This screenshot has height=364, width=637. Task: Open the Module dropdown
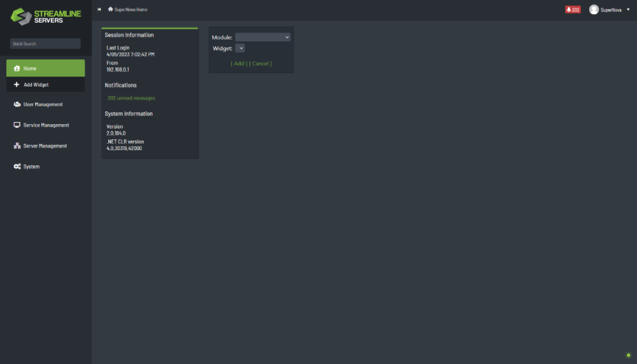[262, 38]
